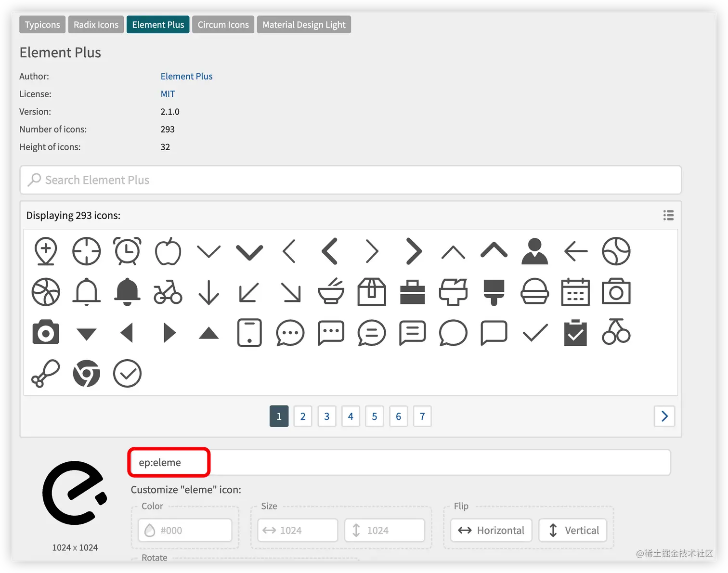Select the filled camera icon
This screenshot has width=728, height=573.
click(46, 332)
